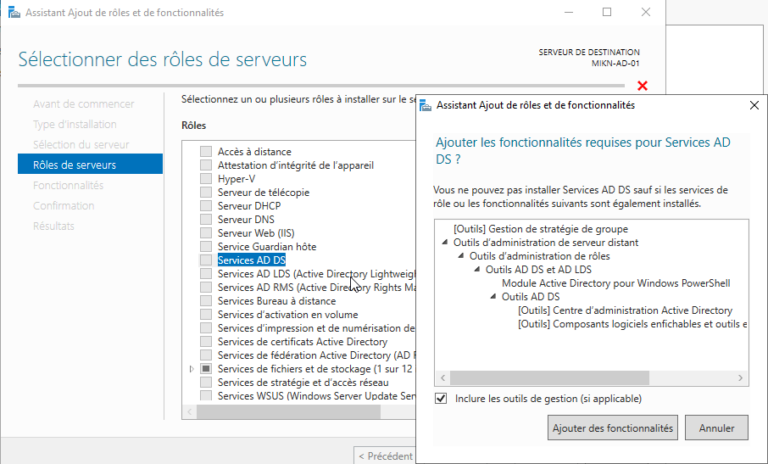Click the dialog features list scrollbar thumb
Viewport: 768px width, 464px height.
550,378
